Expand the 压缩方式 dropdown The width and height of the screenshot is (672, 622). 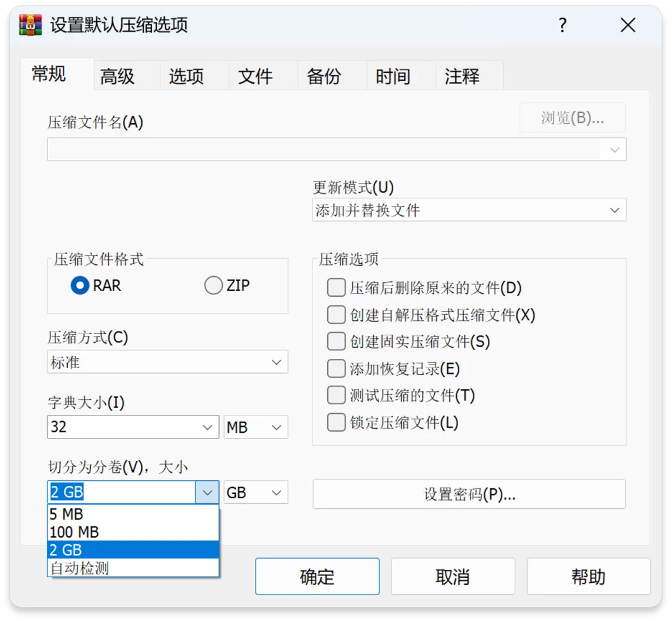pos(167,362)
